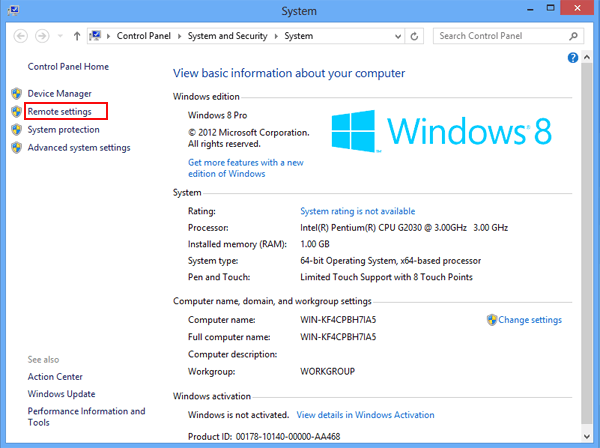Click Limited Touch Support value text
600x448 pixels.
386,277
